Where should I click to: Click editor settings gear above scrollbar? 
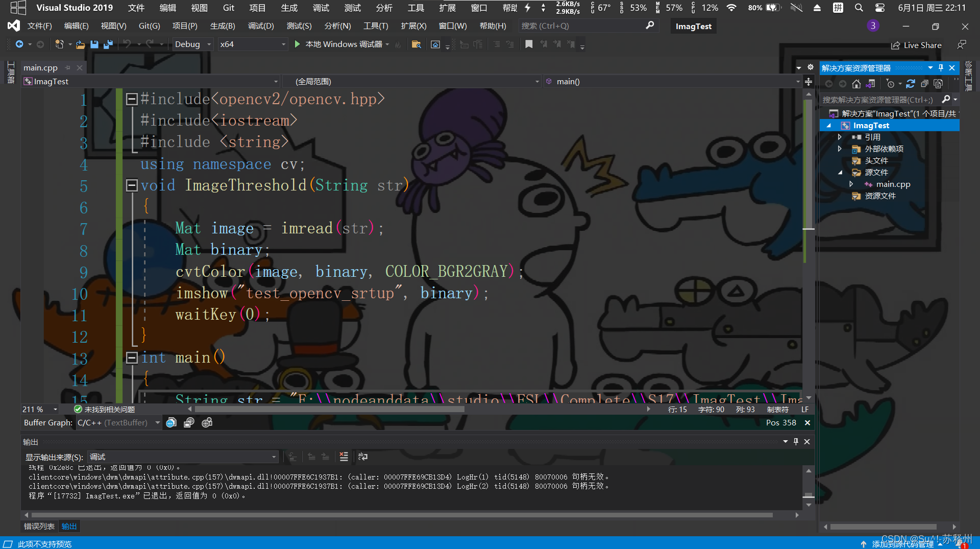coord(810,67)
